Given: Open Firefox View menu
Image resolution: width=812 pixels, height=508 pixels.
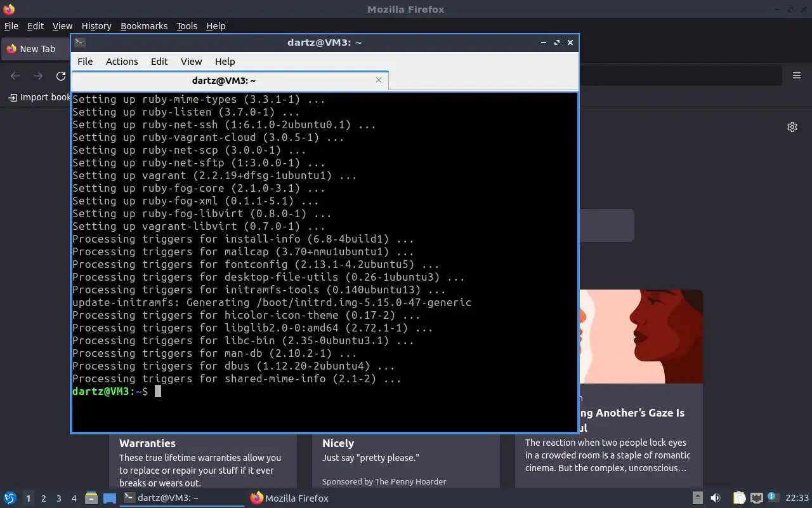Looking at the screenshot, I should [62, 26].
